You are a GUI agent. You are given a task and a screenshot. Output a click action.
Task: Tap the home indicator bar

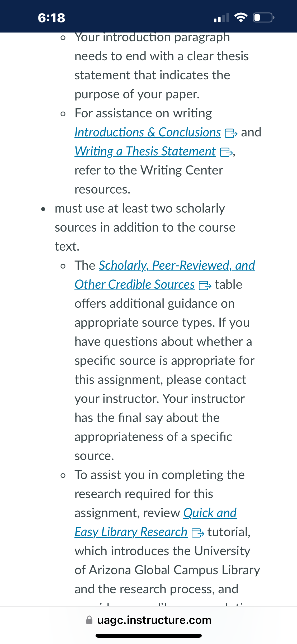[x=149, y=636]
